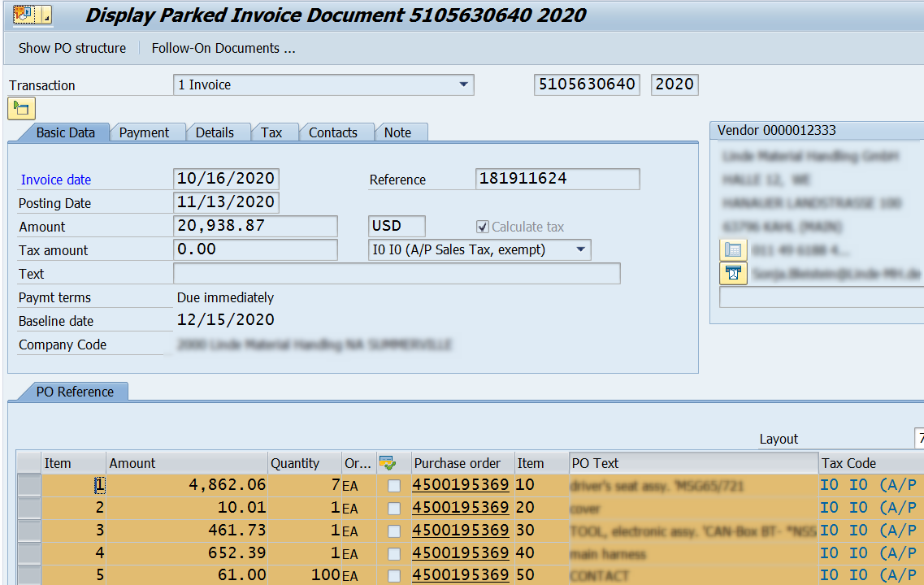Tick the checkbox in item row 10
Viewport: 924px width, 585px height.
(x=394, y=485)
